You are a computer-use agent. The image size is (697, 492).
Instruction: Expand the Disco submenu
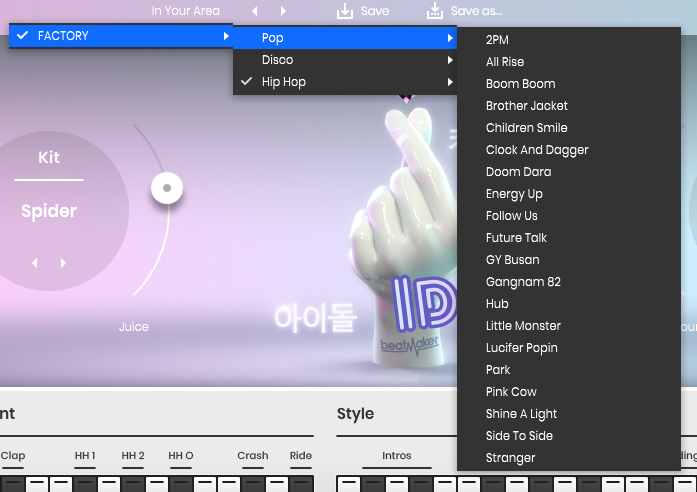click(345, 60)
